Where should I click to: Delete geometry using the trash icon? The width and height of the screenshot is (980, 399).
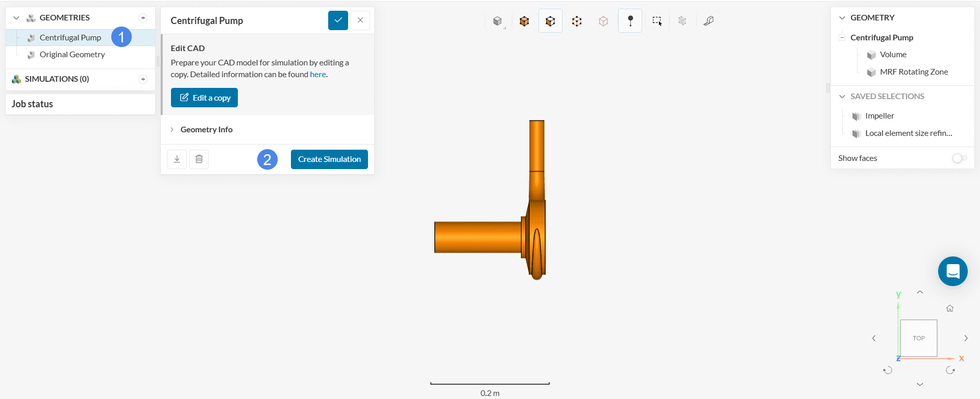click(199, 159)
